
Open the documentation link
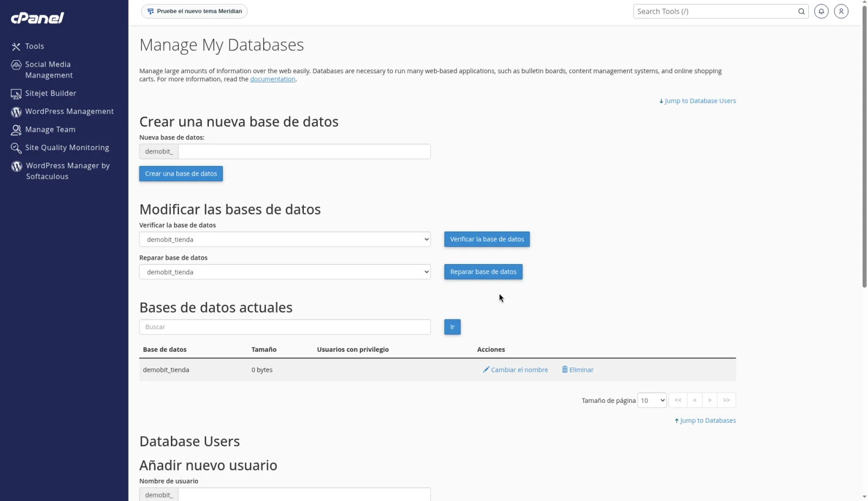click(x=272, y=79)
